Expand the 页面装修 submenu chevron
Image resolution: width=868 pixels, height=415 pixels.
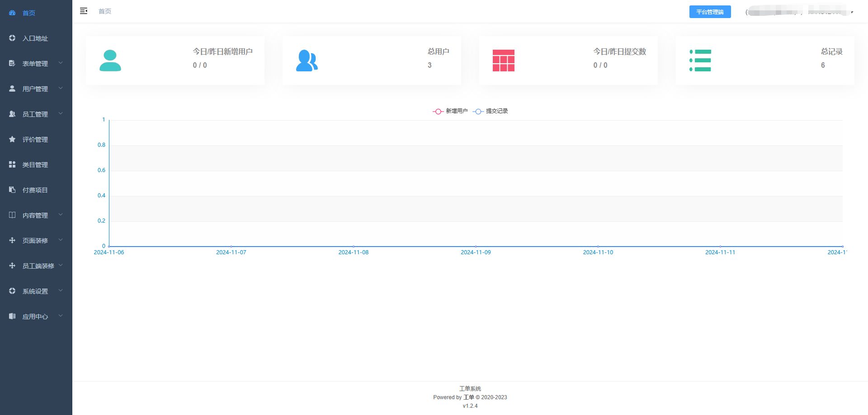(x=61, y=240)
